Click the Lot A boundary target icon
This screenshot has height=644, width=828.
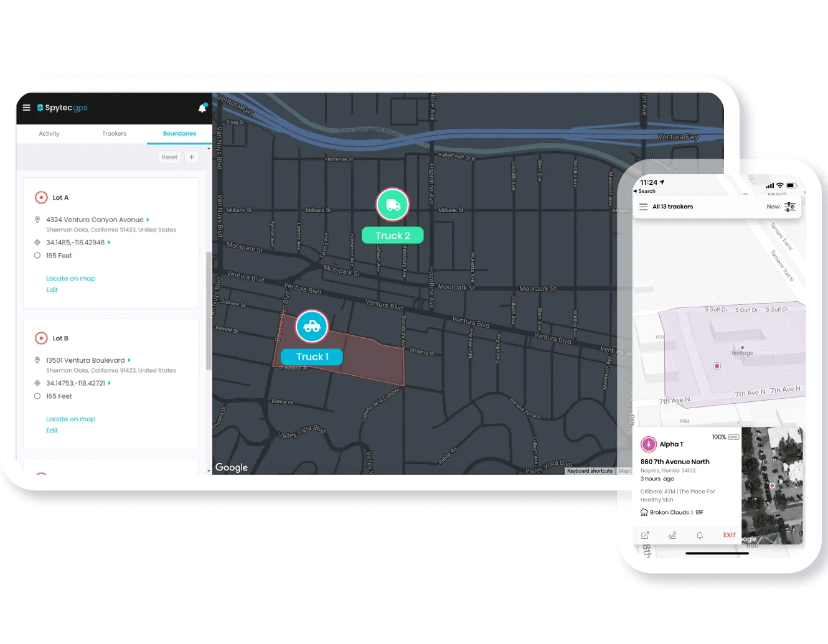coord(41,198)
